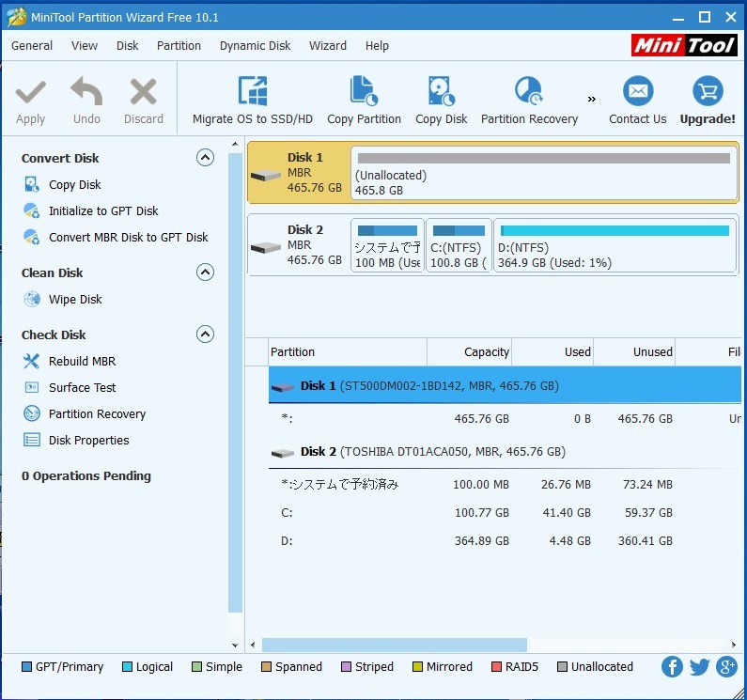
Task: Click the Apply checkmark icon
Action: point(30,92)
